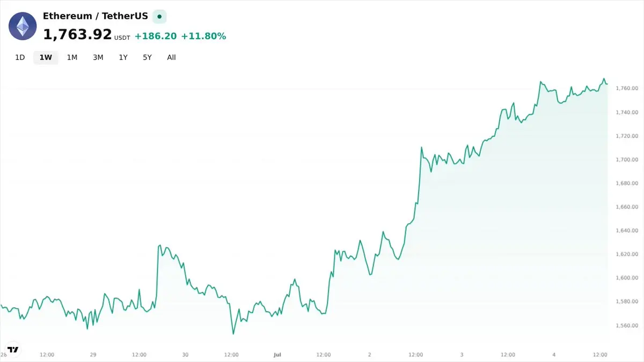Click the green market status dot
Viewport: 644px width, 362px height.
coord(159,17)
